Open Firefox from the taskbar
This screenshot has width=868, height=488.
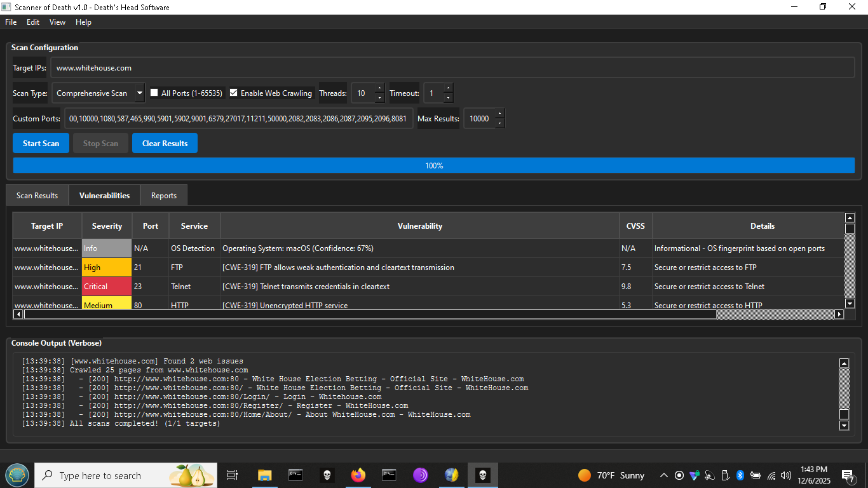click(x=358, y=475)
